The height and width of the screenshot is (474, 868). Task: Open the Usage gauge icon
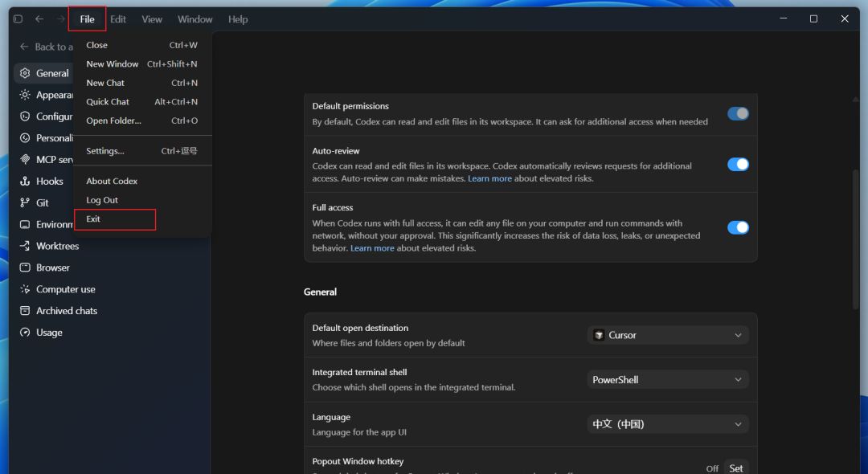point(25,332)
